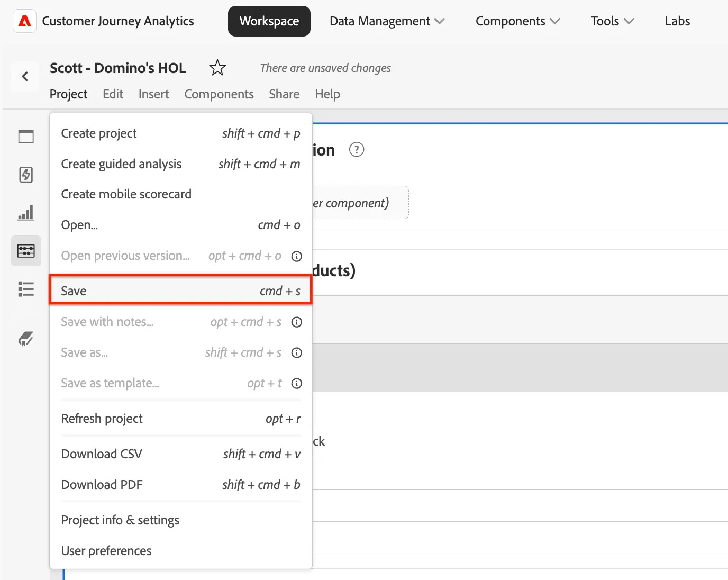Expand the Components dropdown in top nav
728x580 pixels.
pos(517,21)
